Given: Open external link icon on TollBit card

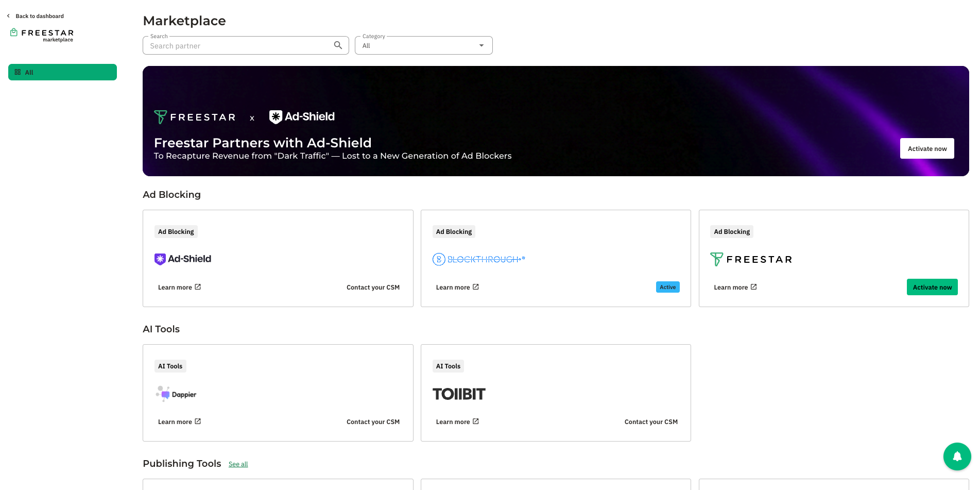Looking at the screenshot, I should pos(476,421).
